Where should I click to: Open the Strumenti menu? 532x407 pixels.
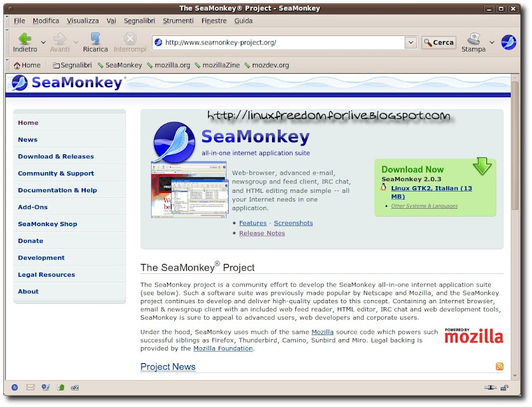[178, 21]
